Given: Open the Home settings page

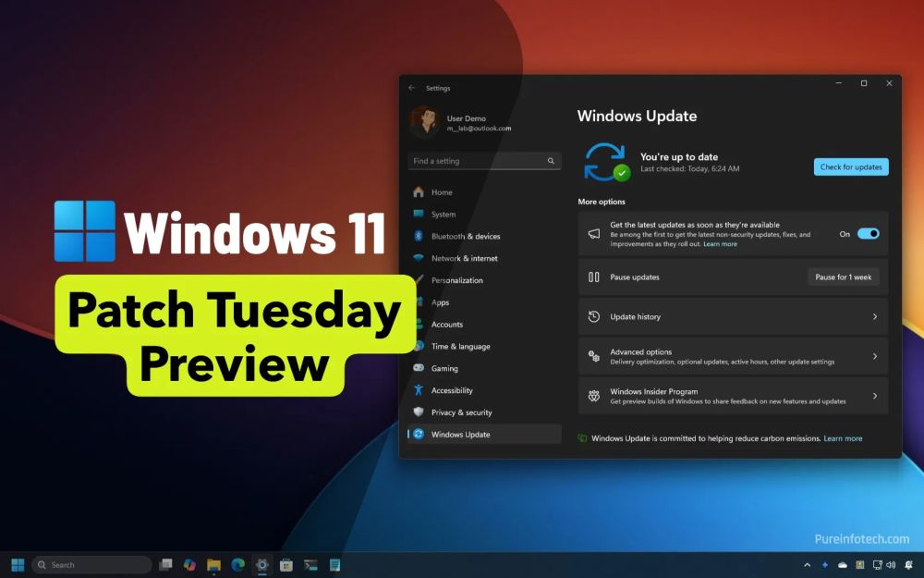Looking at the screenshot, I should 484,192.
